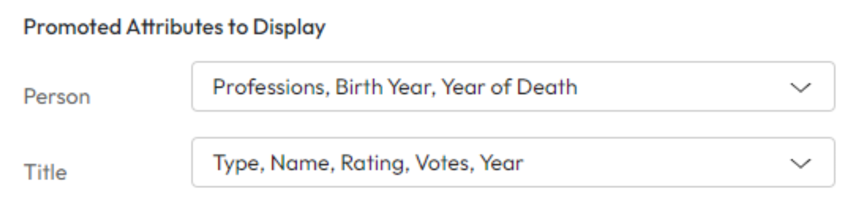Click empty space inside the Person combo box
Screen dimensions: 868x199
tap(682, 87)
